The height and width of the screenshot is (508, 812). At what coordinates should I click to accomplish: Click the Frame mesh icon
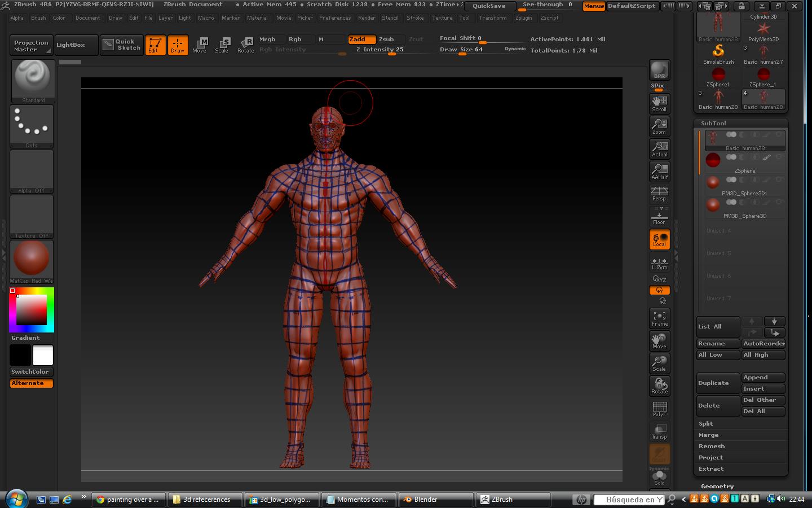coord(659,318)
